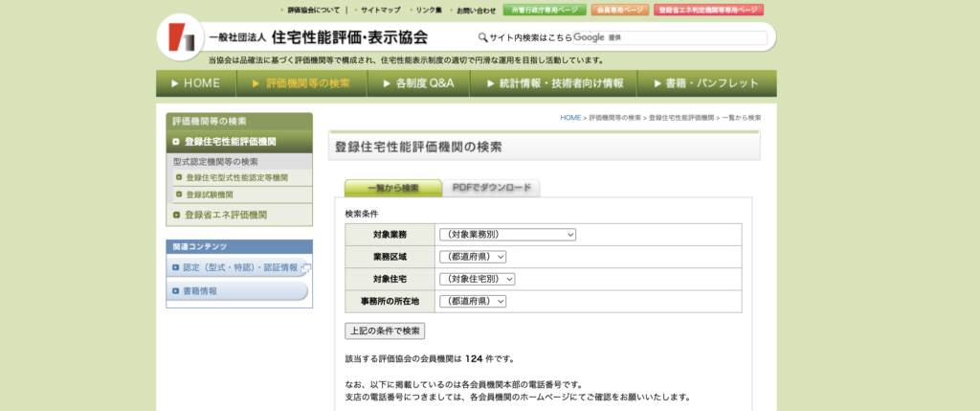Click 登録住宅性能評価機関 in the breadcrumb
The height and width of the screenshot is (411, 980).
(681, 118)
